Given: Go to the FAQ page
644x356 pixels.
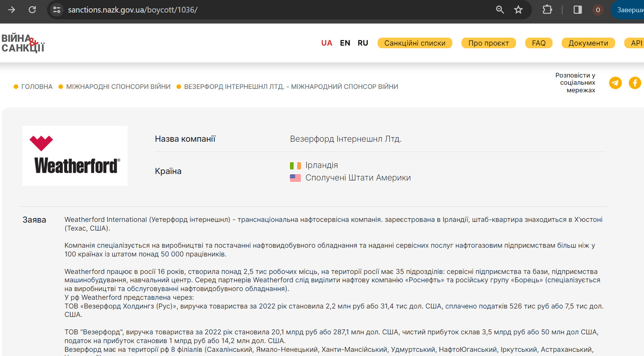Looking at the screenshot, I should coord(539,43).
